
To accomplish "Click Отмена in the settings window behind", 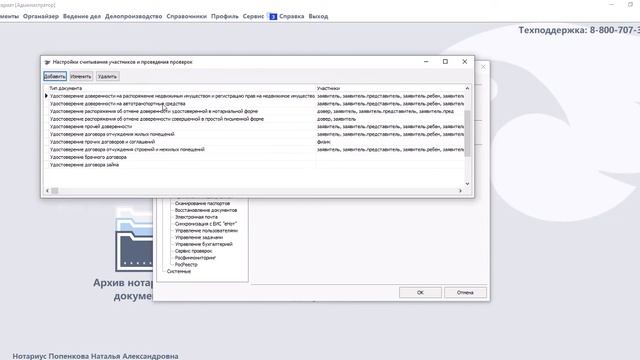I will tap(465, 293).
